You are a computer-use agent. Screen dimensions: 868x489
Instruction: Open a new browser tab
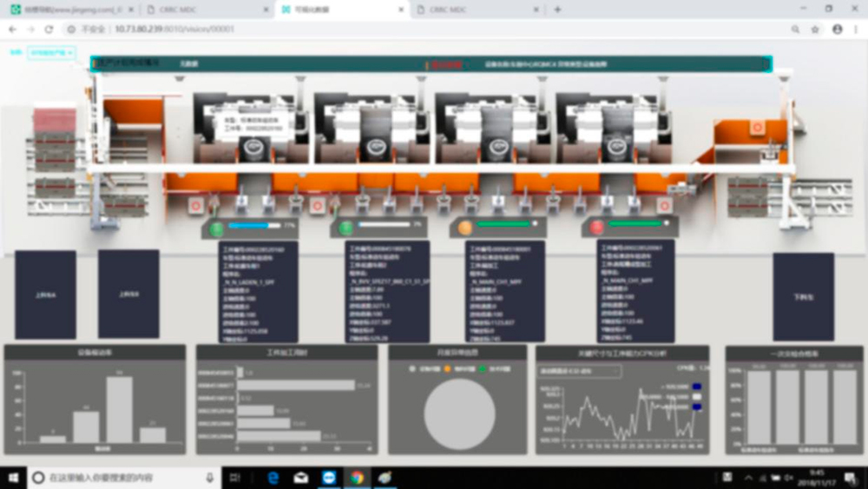[x=557, y=10]
